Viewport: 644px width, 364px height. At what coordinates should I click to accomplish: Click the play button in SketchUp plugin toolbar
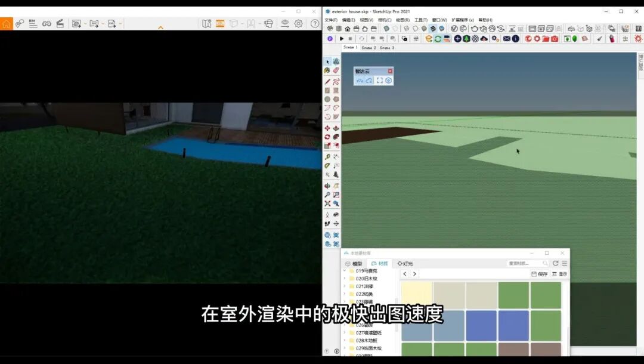click(x=342, y=39)
